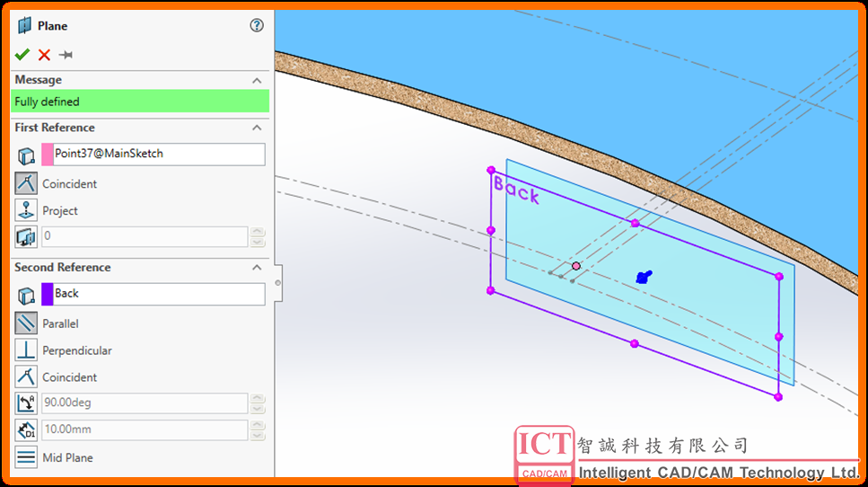
Task: Open the Plane help question mark
Action: click(257, 25)
